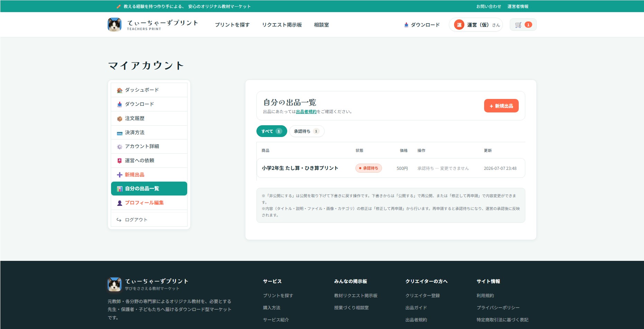The width and height of the screenshot is (644, 329).
Task: Click the 操作 column header
Action: 421,150
